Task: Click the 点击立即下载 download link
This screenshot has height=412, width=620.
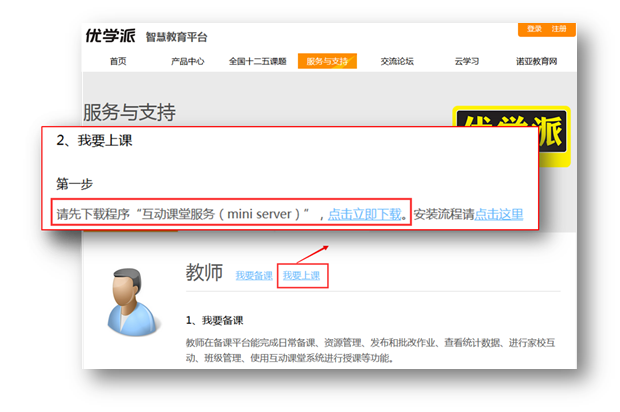Action: 365,213
